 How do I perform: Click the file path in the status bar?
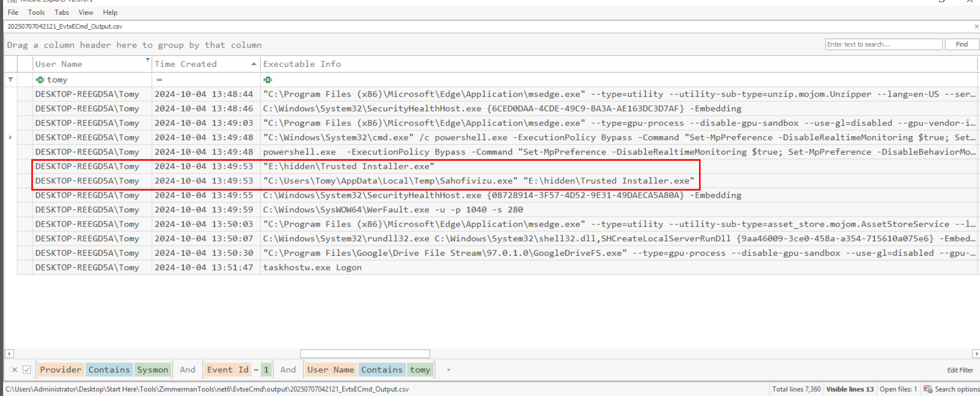pyautogui.click(x=208, y=389)
